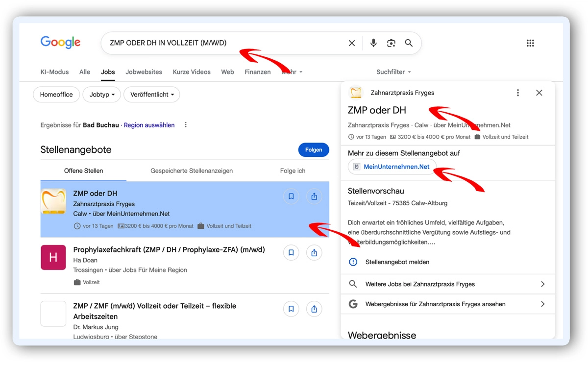Share the ZMP / ZMF Vollzeit oder Teilzeit job

314,309
